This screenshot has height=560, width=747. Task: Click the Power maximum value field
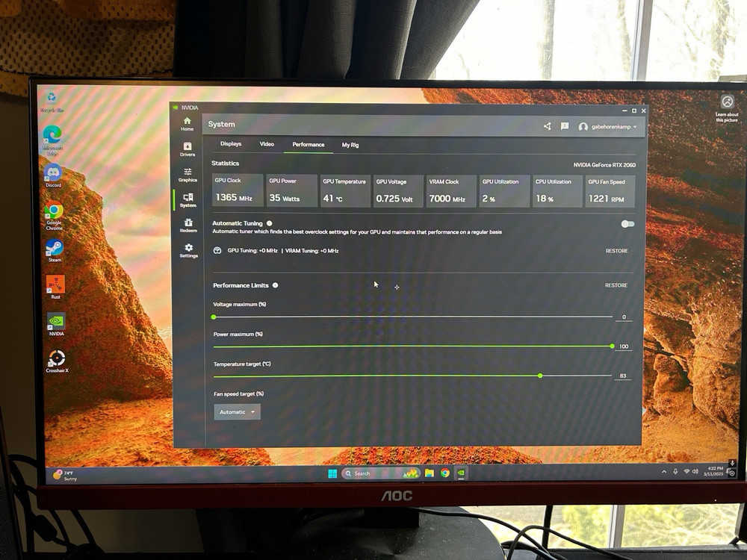(624, 346)
